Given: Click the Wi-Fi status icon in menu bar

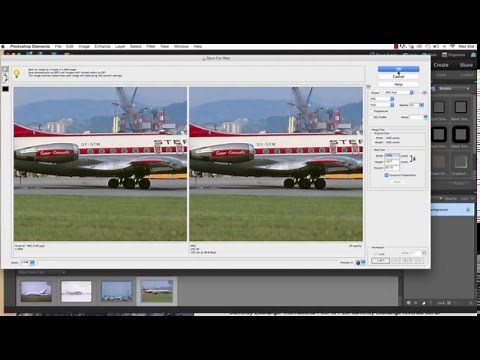Looking at the screenshot, I should [x=452, y=46].
